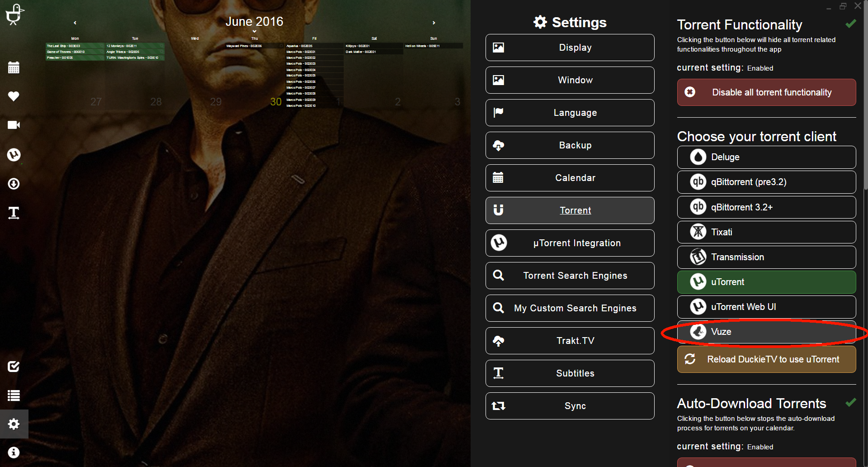Viewport: 868px width, 467px height.
Task: Open 12 Monkeys S02E11 calendar entry
Action: (135, 46)
